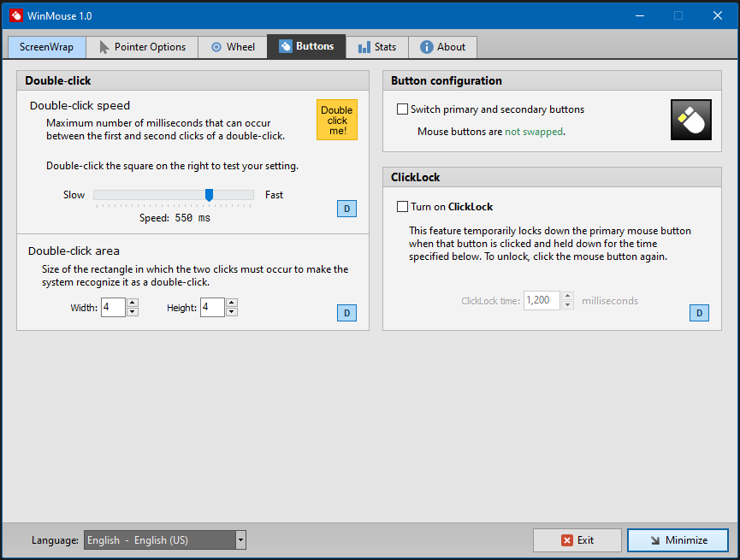740x560 pixels.
Task: Click the yellow Double click me test square
Action: [337, 120]
